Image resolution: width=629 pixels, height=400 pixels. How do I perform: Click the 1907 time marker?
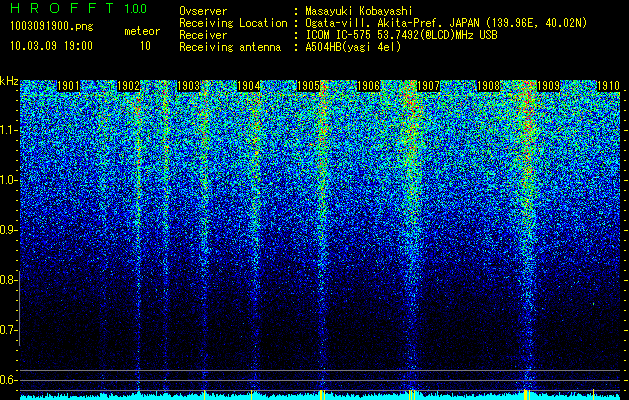pyautogui.click(x=428, y=86)
